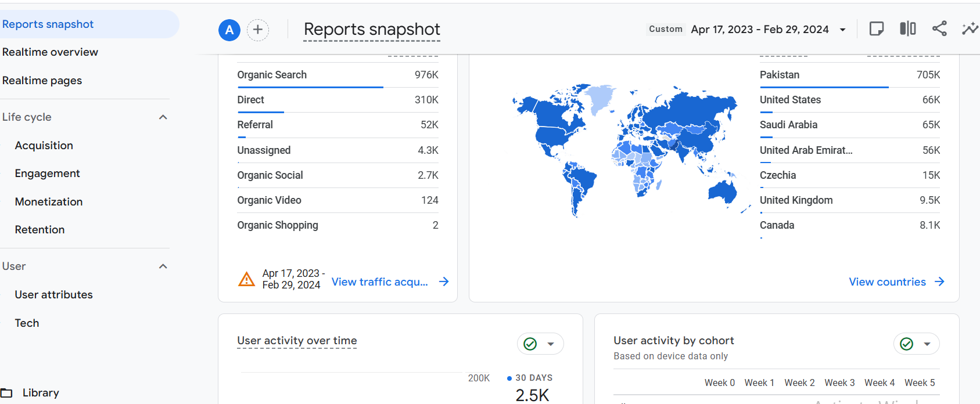This screenshot has width=980, height=404.
Task: Click the Saudi Arabia country row
Action: coord(850,125)
